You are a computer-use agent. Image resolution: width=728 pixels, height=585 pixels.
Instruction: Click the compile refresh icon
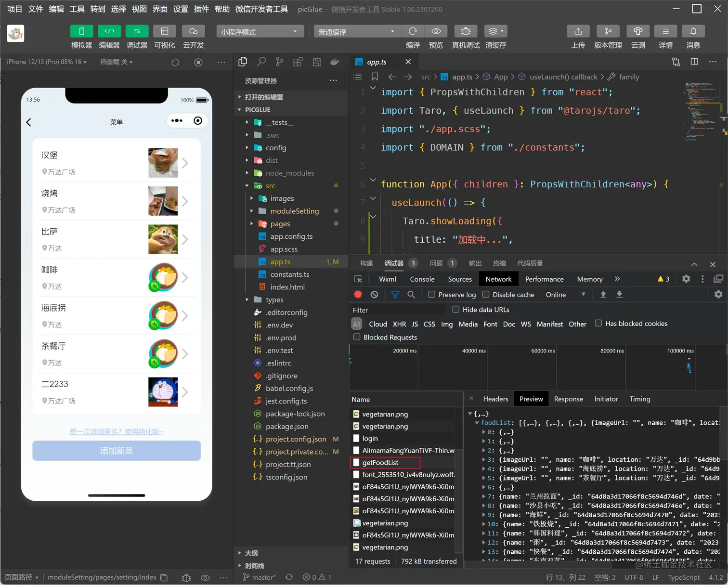[x=413, y=31]
